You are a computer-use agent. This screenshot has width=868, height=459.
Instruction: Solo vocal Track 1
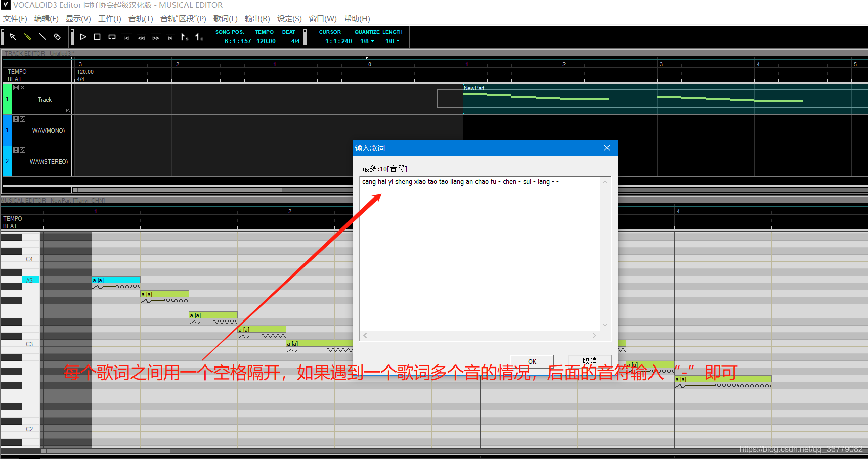(x=22, y=87)
